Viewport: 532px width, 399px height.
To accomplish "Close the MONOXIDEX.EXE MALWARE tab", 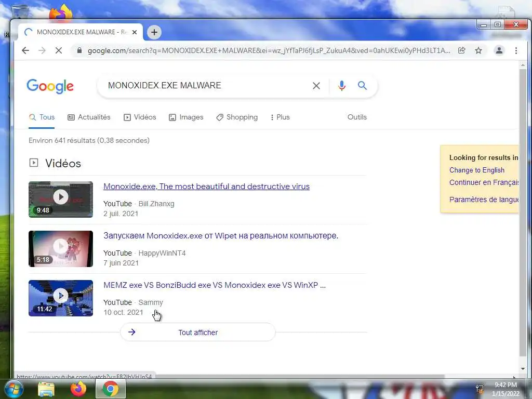I will point(135,32).
